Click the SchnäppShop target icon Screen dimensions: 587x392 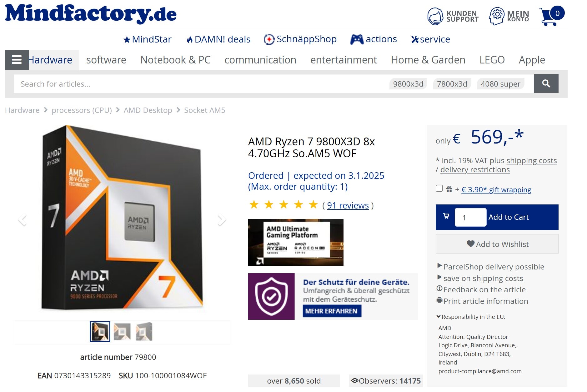tap(269, 39)
